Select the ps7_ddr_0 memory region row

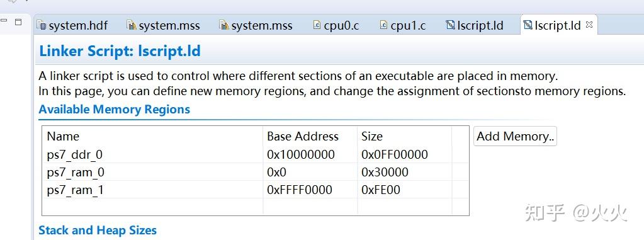pyautogui.click(x=255, y=154)
